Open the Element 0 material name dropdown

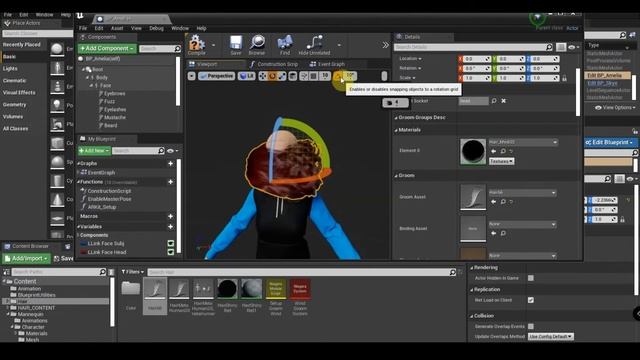(523, 142)
